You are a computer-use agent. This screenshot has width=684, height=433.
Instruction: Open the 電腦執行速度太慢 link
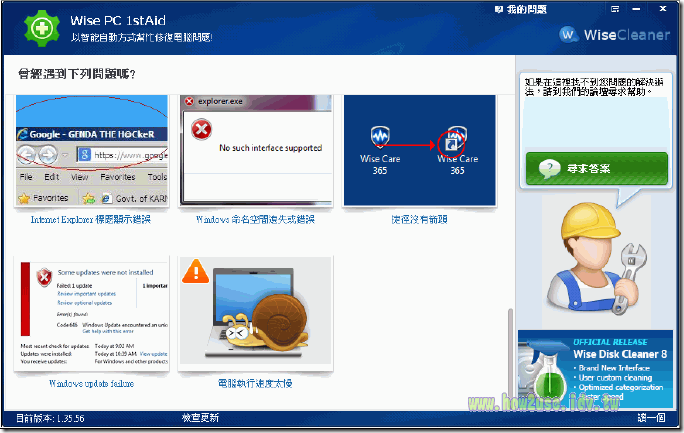coord(256,383)
